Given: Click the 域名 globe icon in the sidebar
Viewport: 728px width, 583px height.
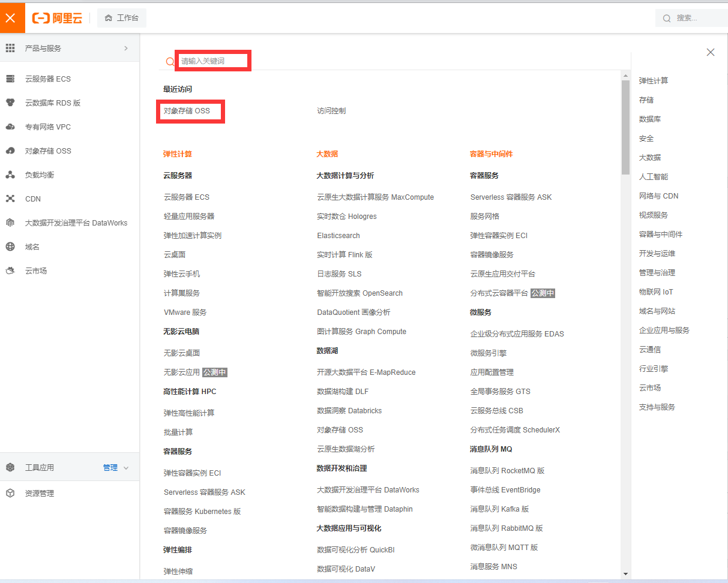Looking at the screenshot, I should point(10,247).
